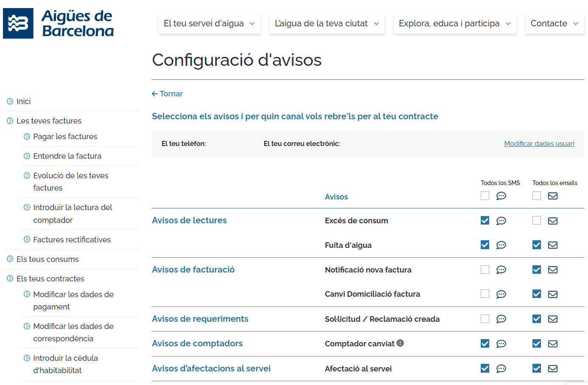The width and height of the screenshot is (588, 385).
Task: Click Avisos de lectures heading
Action: 189,220
